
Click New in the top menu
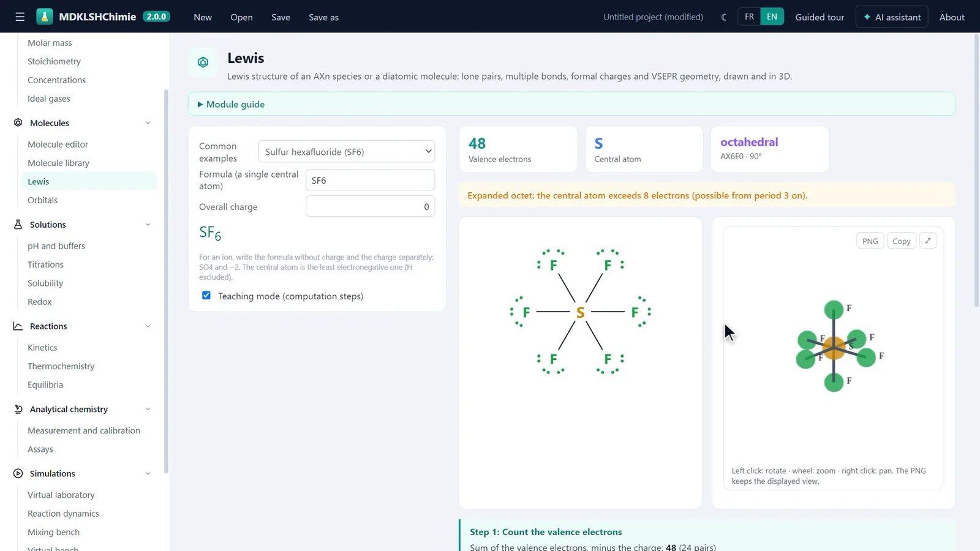(203, 17)
